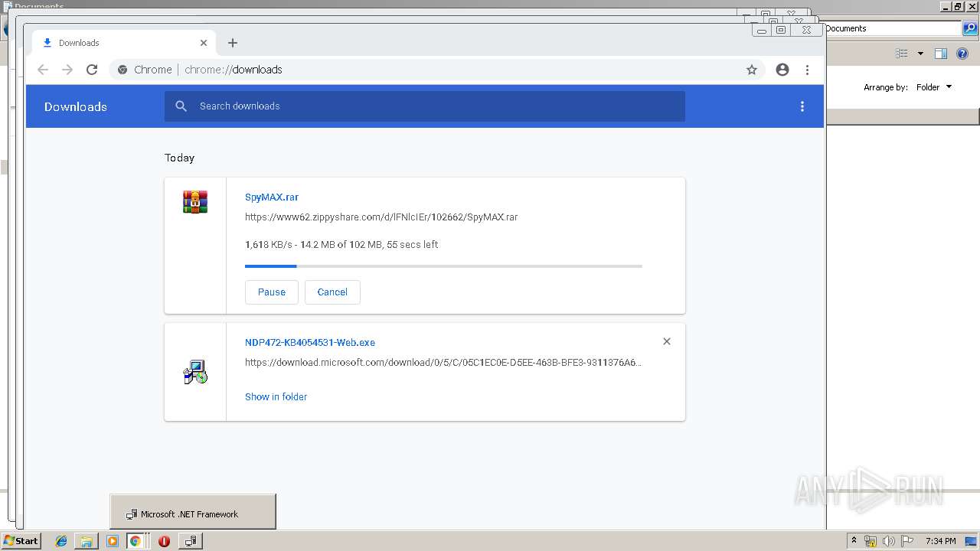The width and height of the screenshot is (980, 551).
Task: Click the Downloads page title
Action: coord(76,106)
